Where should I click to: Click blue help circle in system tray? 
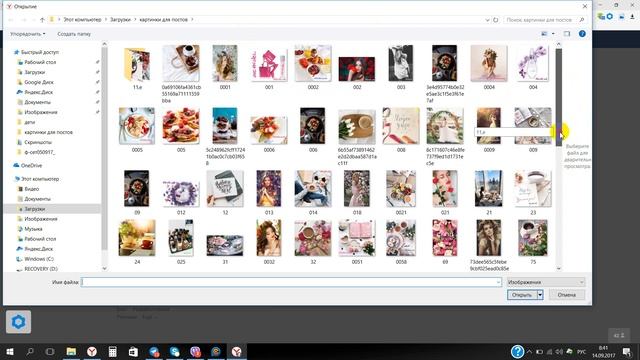point(517,351)
